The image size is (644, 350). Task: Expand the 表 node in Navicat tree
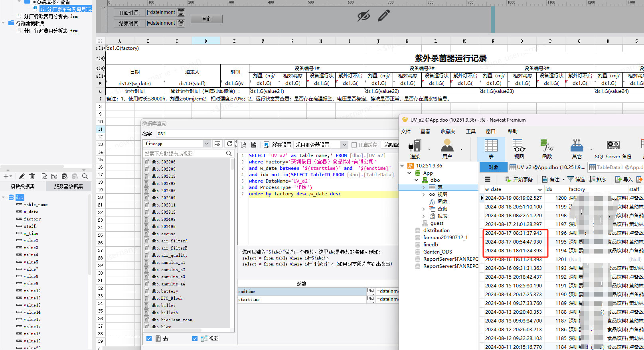424,187
